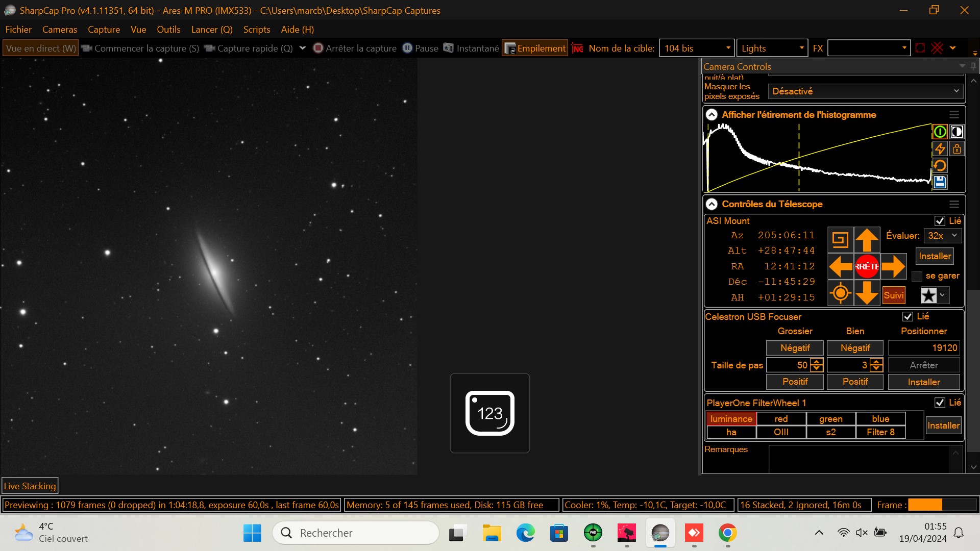This screenshot has width=980, height=551.
Task: Uncheck the 'Lié' checkbox for ASI Mount
Action: pos(940,221)
